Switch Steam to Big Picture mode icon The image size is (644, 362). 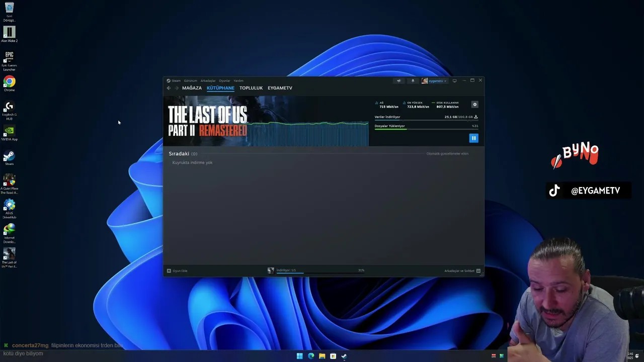click(x=454, y=80)
